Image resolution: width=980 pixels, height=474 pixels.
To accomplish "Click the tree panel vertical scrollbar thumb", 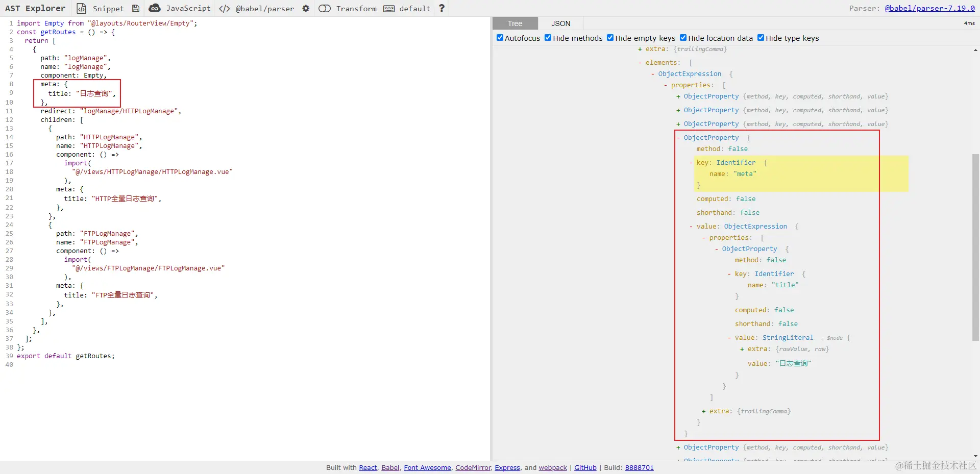I will coord(975,246).
